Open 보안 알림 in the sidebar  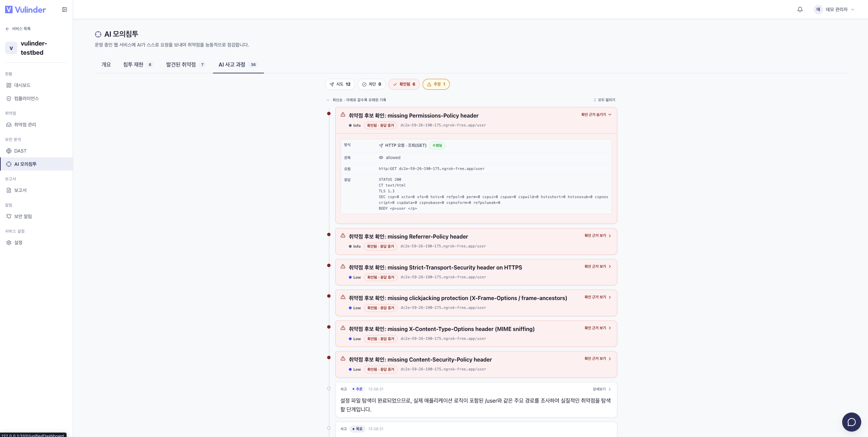[36, 216]
